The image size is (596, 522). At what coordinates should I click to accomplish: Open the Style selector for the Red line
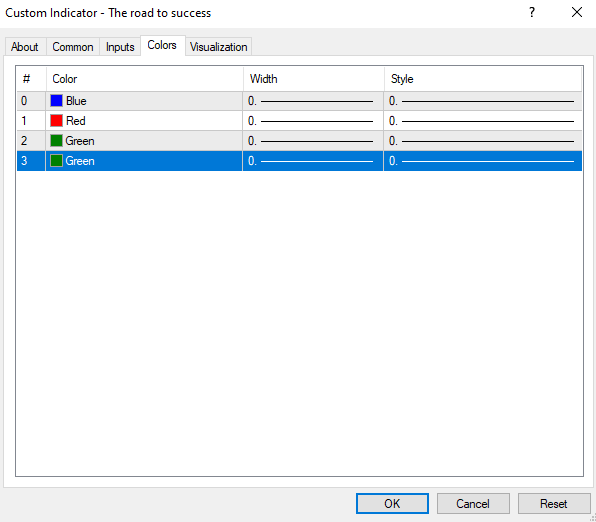[x=483, y=121]
